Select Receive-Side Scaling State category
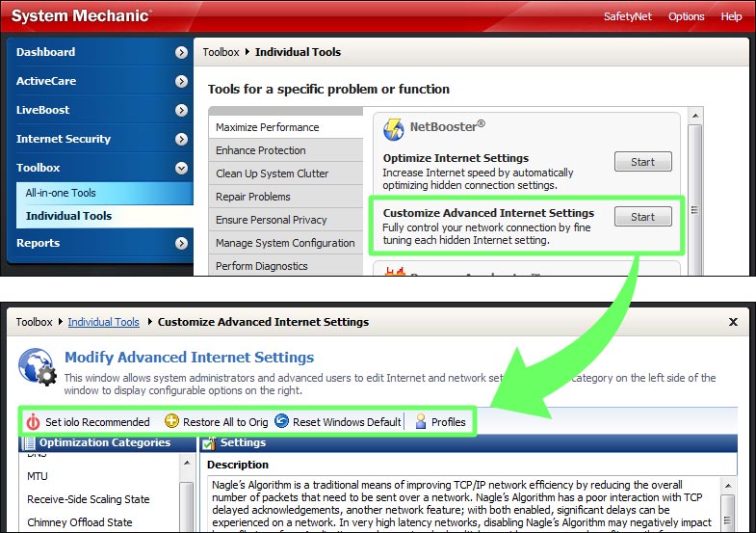 89,499
